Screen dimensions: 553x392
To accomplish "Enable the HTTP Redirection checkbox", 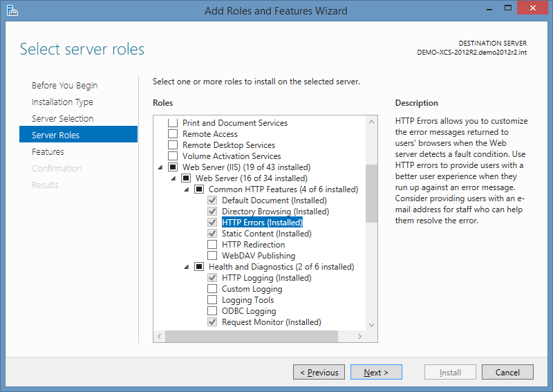I will click(x=212, y=245).
